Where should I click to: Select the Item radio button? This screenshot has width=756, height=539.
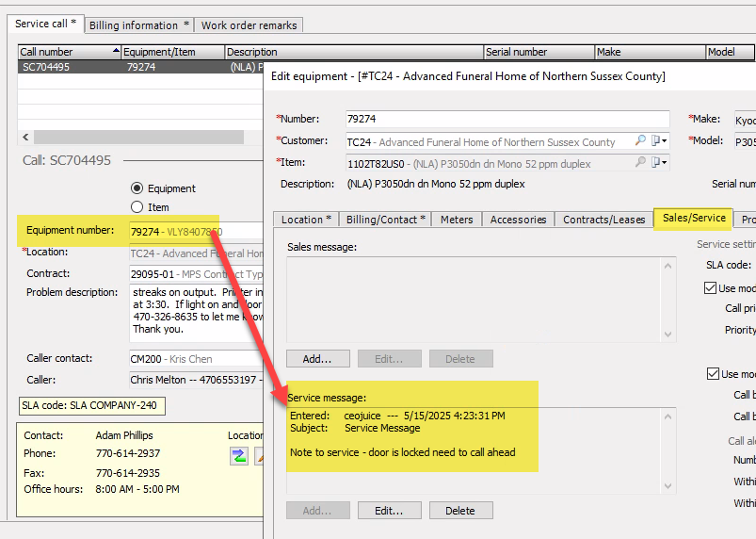pyautogui.click(x=137, y=207)
